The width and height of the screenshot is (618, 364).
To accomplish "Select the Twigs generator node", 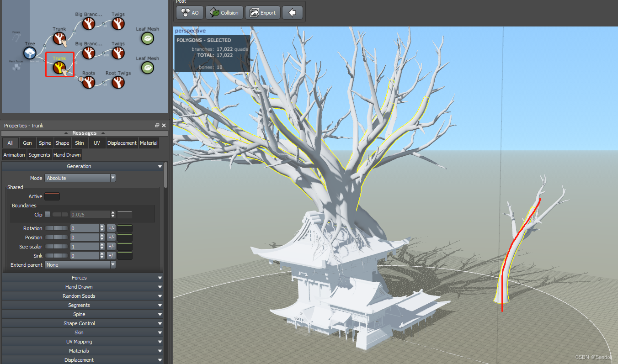I will coord(117,23).
